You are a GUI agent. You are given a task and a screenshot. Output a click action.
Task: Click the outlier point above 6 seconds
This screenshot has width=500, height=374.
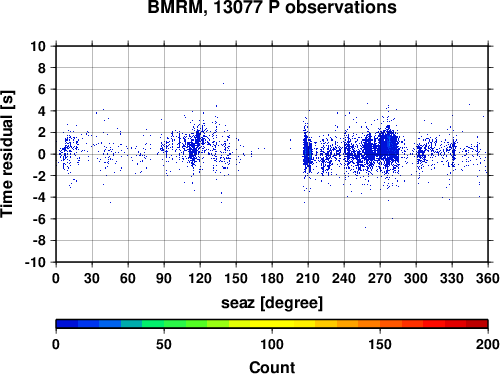(x=223, y=84)
